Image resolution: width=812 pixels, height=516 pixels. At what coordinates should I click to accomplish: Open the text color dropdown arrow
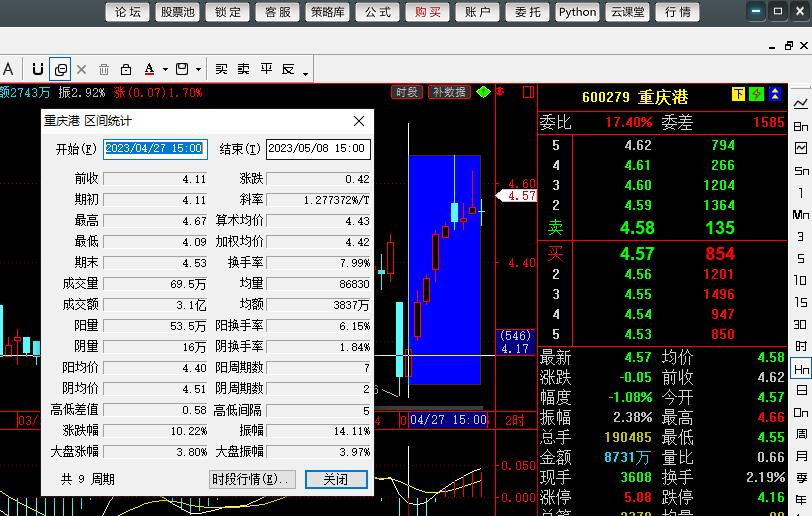164,70
